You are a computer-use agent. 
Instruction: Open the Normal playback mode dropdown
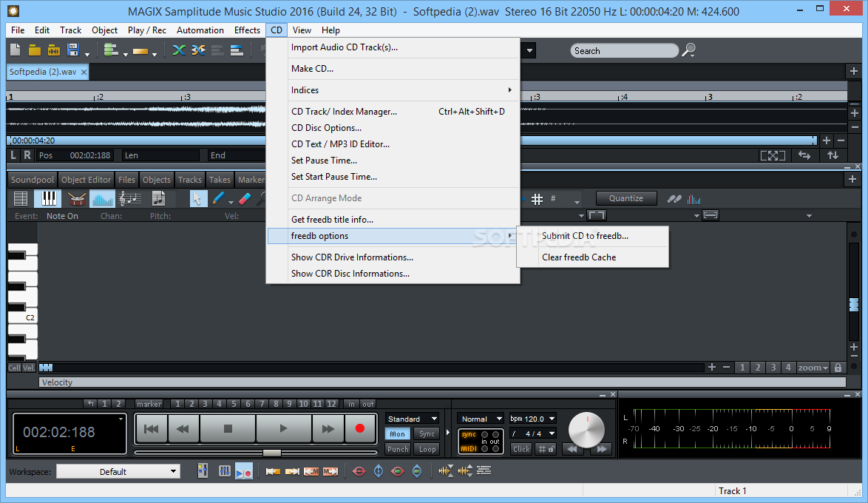pyautogui.click(x=481, y=419)
